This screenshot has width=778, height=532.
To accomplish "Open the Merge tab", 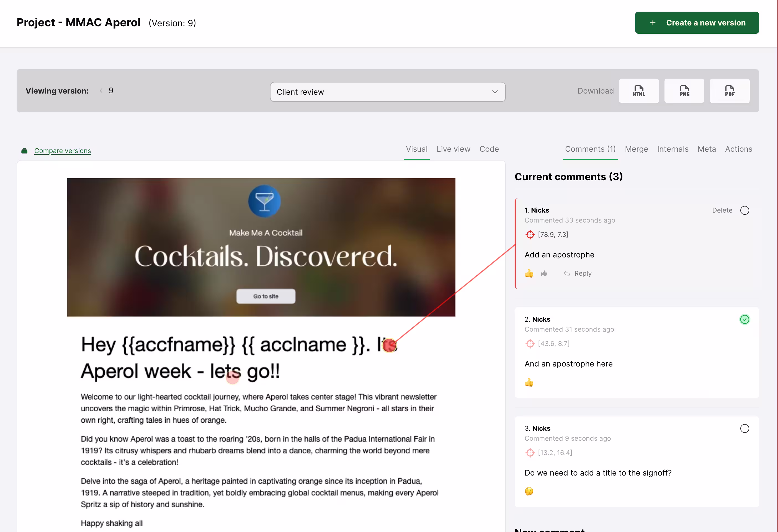I will 636,149.
